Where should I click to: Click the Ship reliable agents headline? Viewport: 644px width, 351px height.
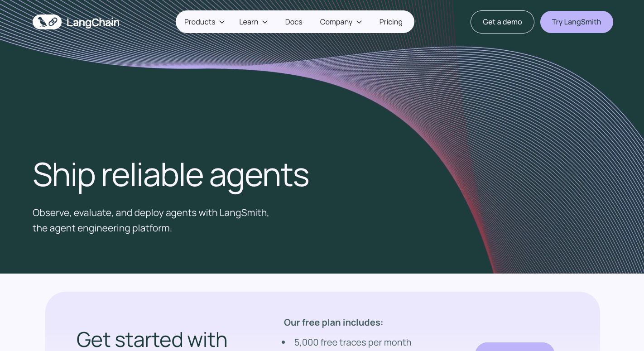(171, 174)
